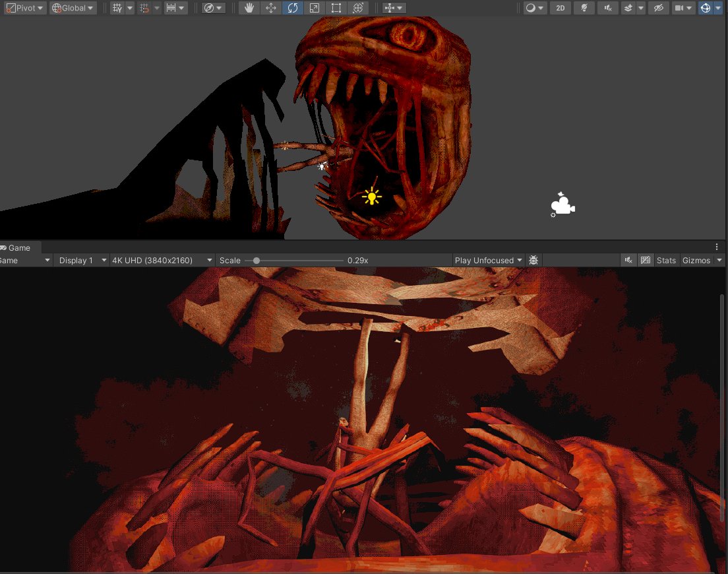The image size is (728, 574).
Task: Toggle 2D view mode
Action: [x=561, y=7]
